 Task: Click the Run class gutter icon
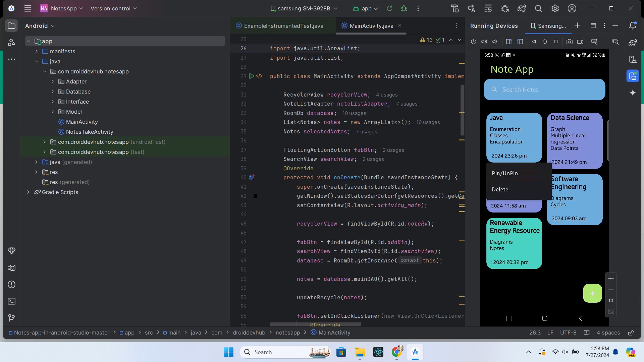point(252,76)
